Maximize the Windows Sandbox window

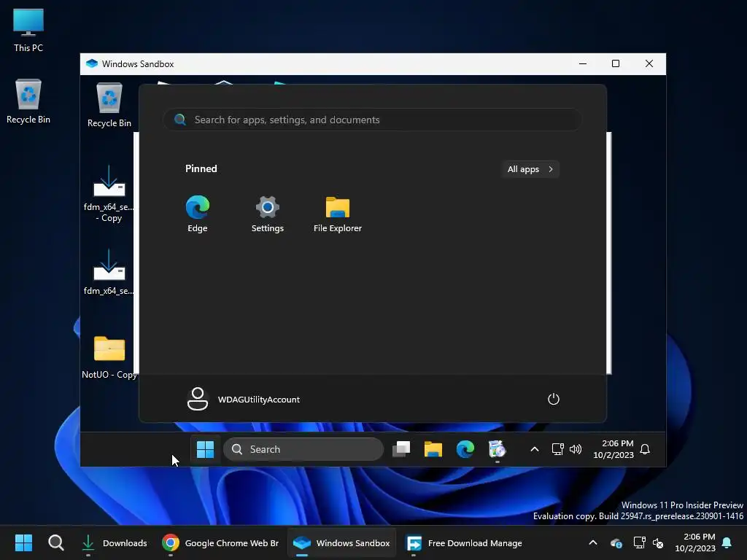tap(616, 64)
